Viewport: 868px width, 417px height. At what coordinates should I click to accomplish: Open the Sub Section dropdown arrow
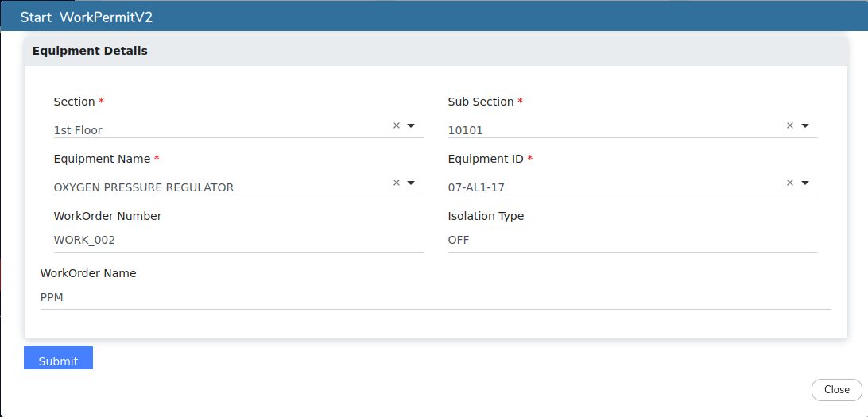coord(805,125)
